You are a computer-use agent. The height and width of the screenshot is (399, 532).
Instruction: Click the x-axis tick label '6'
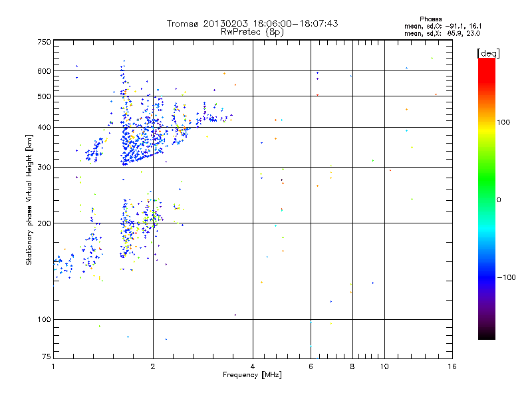point(311,366)
